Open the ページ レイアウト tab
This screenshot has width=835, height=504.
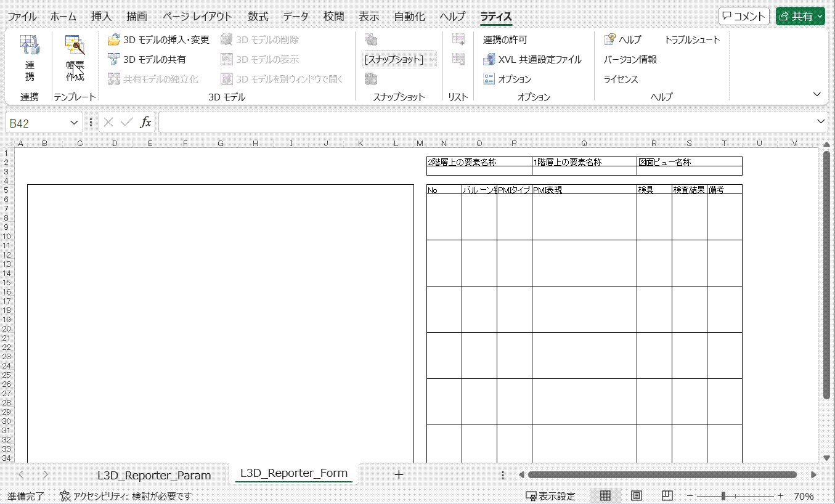197,17
